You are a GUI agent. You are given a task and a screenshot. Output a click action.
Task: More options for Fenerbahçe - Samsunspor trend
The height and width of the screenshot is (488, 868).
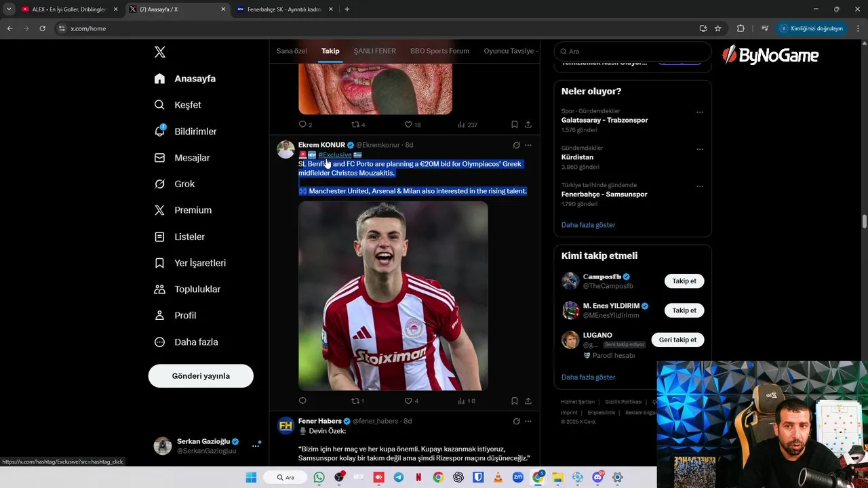pos(700,186)
